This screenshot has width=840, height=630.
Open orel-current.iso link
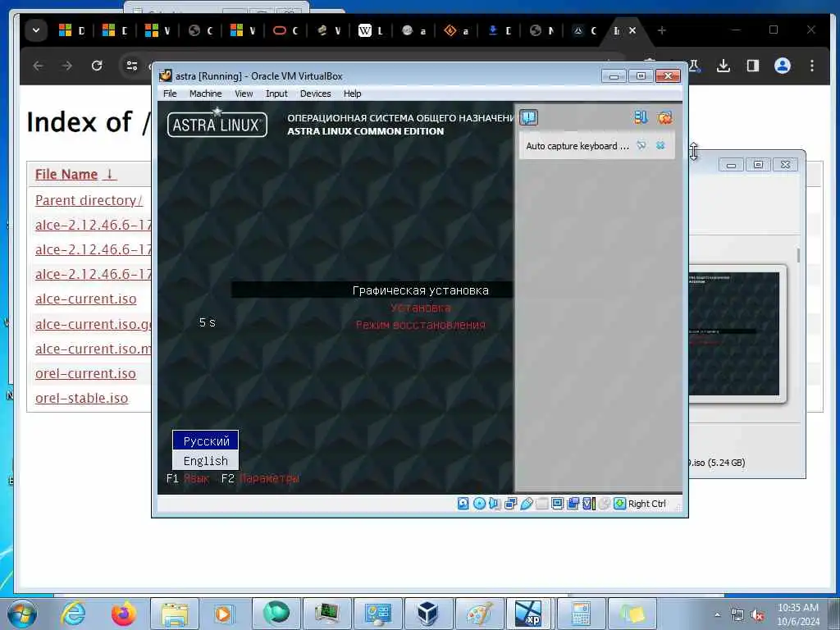[85, 373]
